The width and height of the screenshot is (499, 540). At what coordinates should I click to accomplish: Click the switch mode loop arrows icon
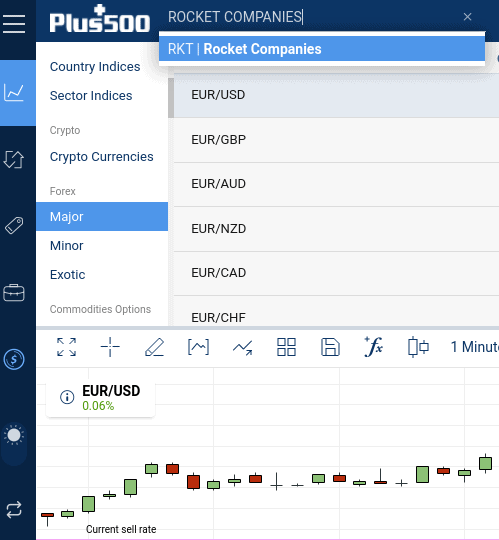(14, 509)
